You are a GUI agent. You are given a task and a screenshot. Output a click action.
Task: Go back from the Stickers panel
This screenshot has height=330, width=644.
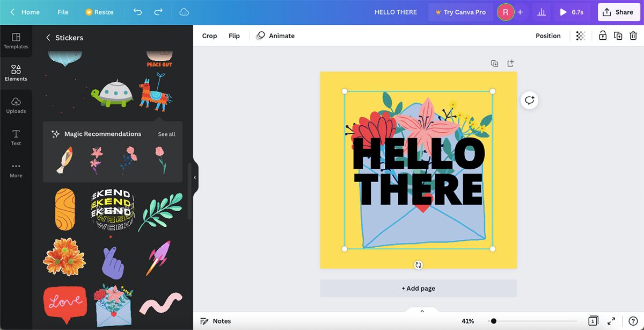48,38
